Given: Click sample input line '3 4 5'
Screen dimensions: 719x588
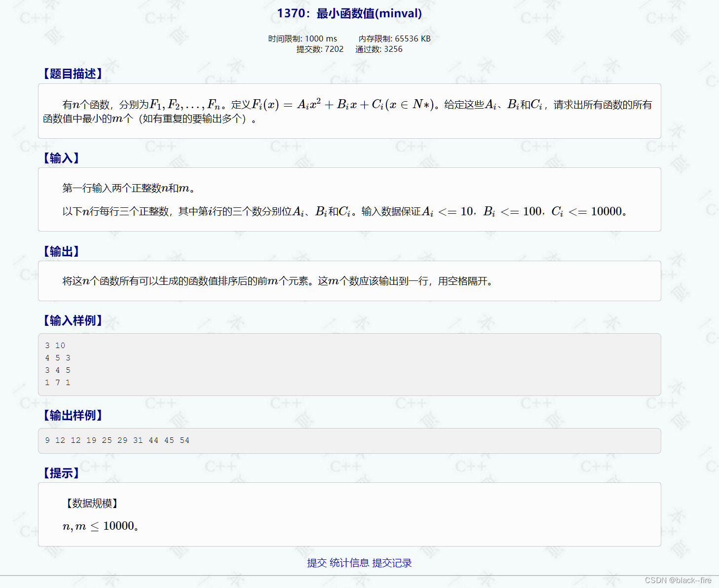Looking at the screenshot, I should tap(58, 370).
